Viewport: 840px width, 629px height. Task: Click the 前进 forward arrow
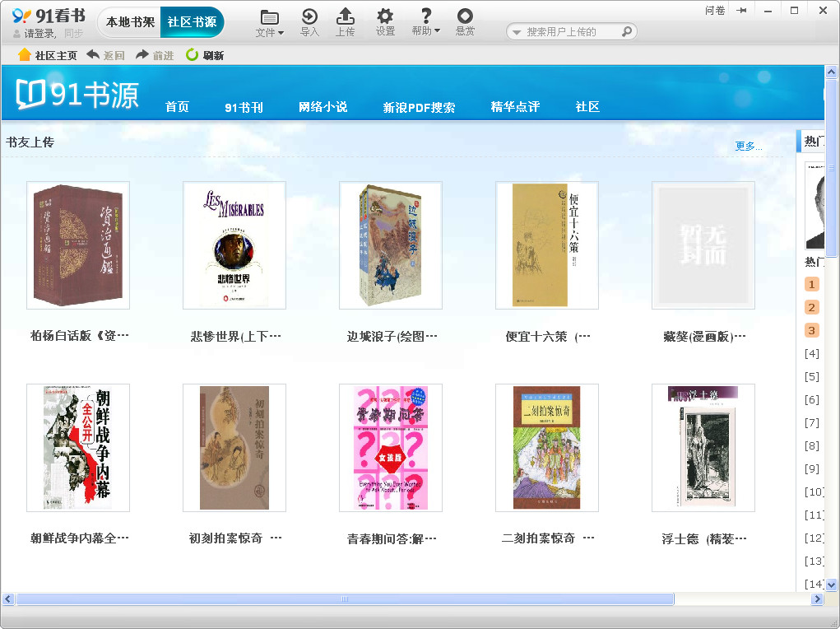142,54
